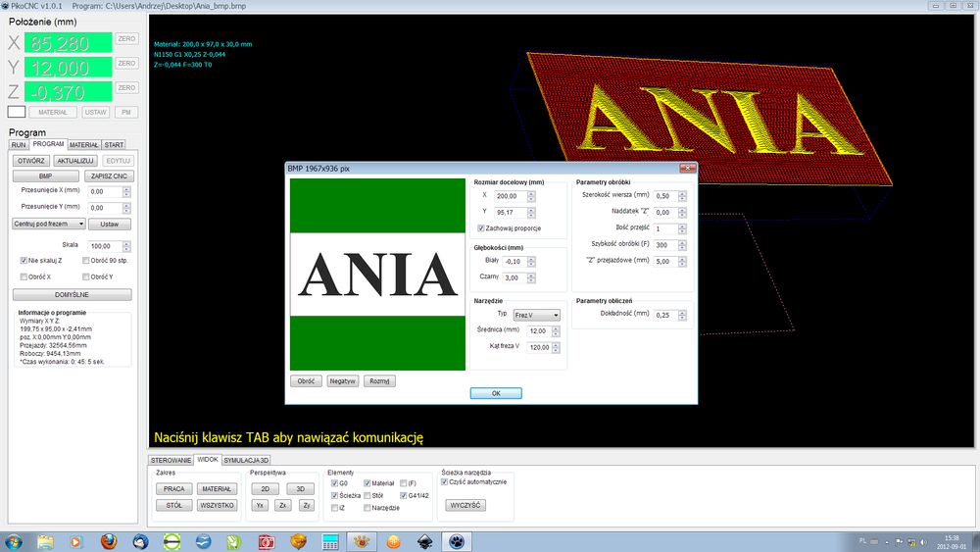Click the white material color box
The width and height of the screenshot is (980, 552).
17,112
